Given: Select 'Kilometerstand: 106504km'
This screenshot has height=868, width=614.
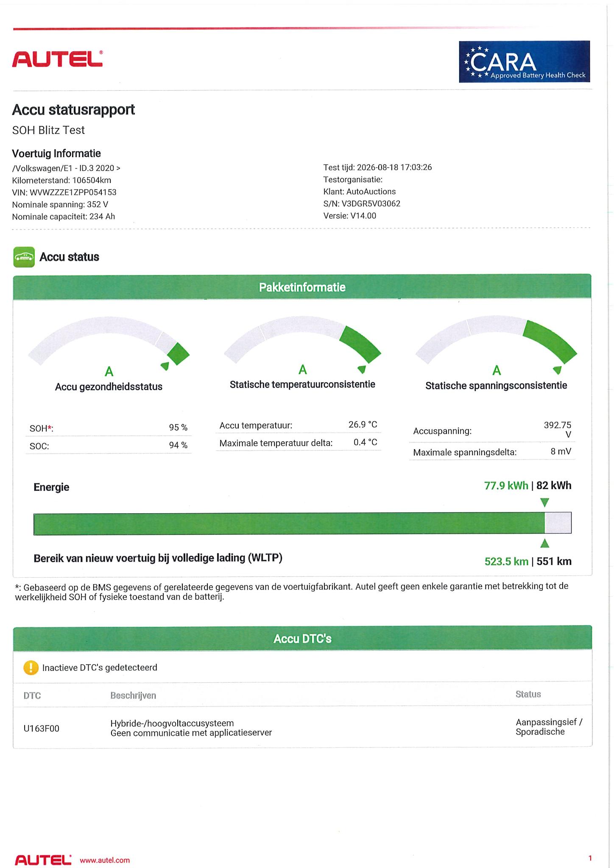Looking at the screenshot, I should pos(61,180).
